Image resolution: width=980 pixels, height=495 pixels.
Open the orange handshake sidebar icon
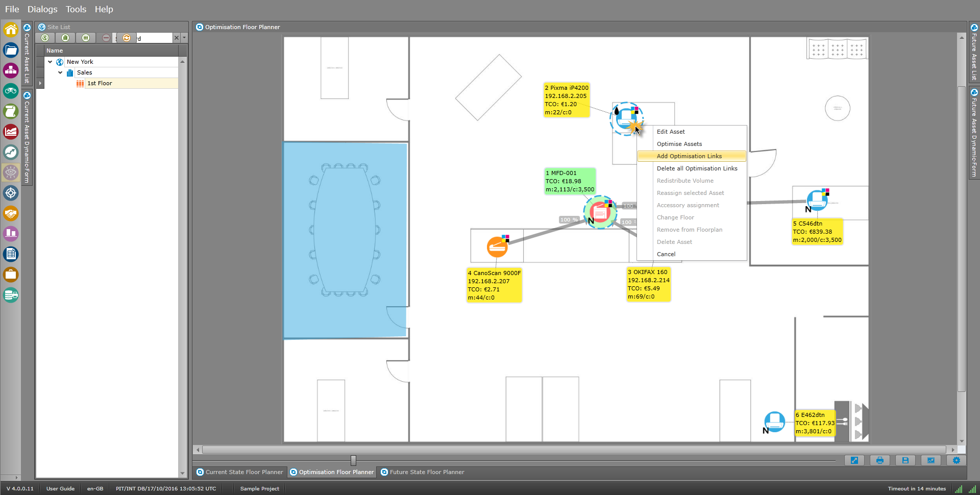[x=11, y=213]
